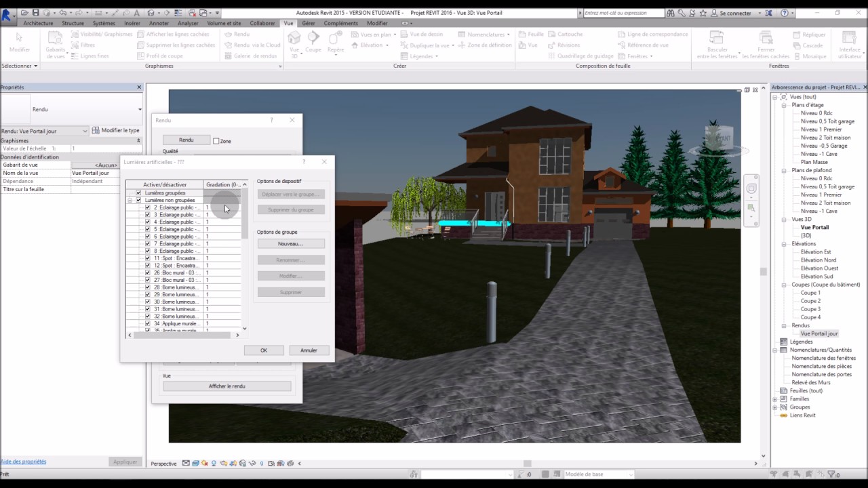The height and width of the screenshot is (488, 868).
Task: Collapse the Vues 3D tree node
Action: [783, 219]
